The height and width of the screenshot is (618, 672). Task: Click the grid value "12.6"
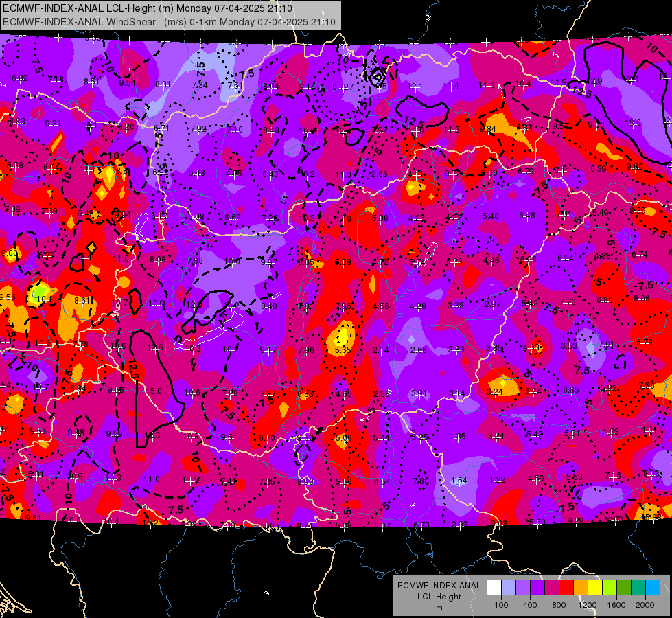pyautogui.click(x=154, y=347)
